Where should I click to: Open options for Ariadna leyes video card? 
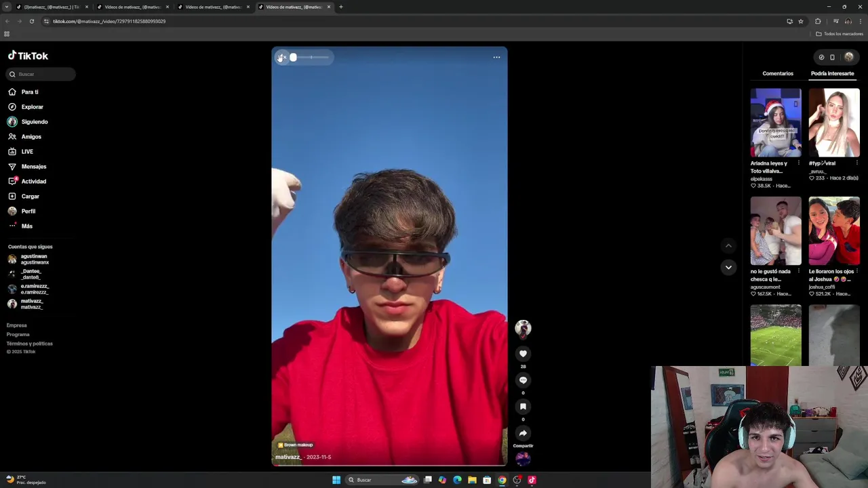click(x=798, y=163)
